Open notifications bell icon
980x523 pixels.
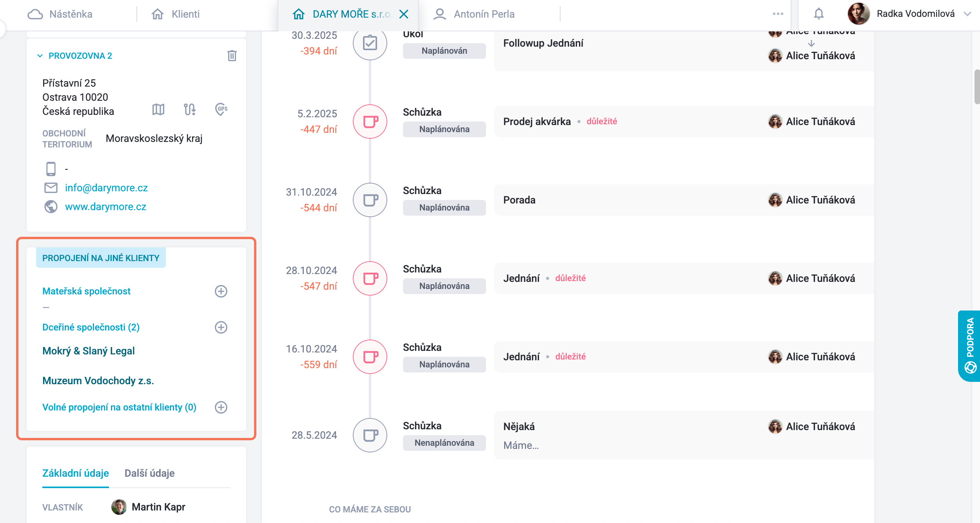[x=818, y=14]
